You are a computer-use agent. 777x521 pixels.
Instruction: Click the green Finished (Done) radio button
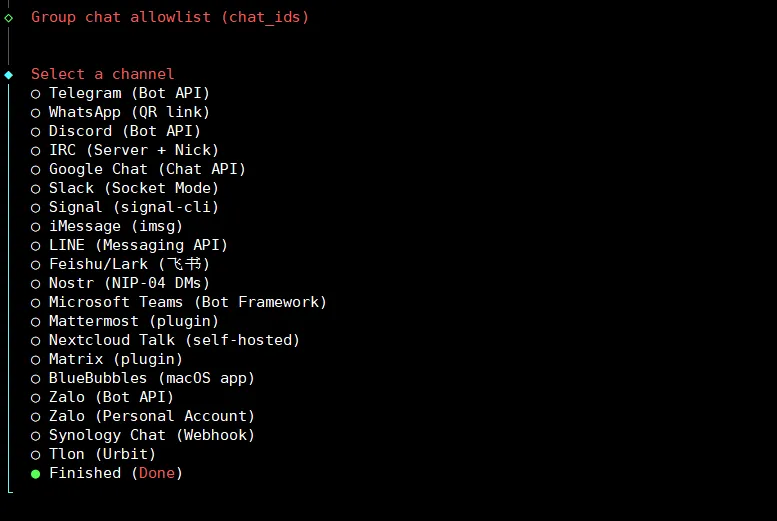pyautogui.click(x=36, y=473)
